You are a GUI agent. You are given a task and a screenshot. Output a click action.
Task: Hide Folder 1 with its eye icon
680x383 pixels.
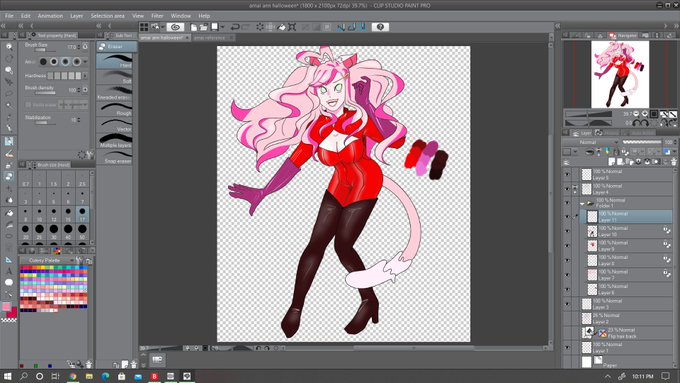click(567, 203)
